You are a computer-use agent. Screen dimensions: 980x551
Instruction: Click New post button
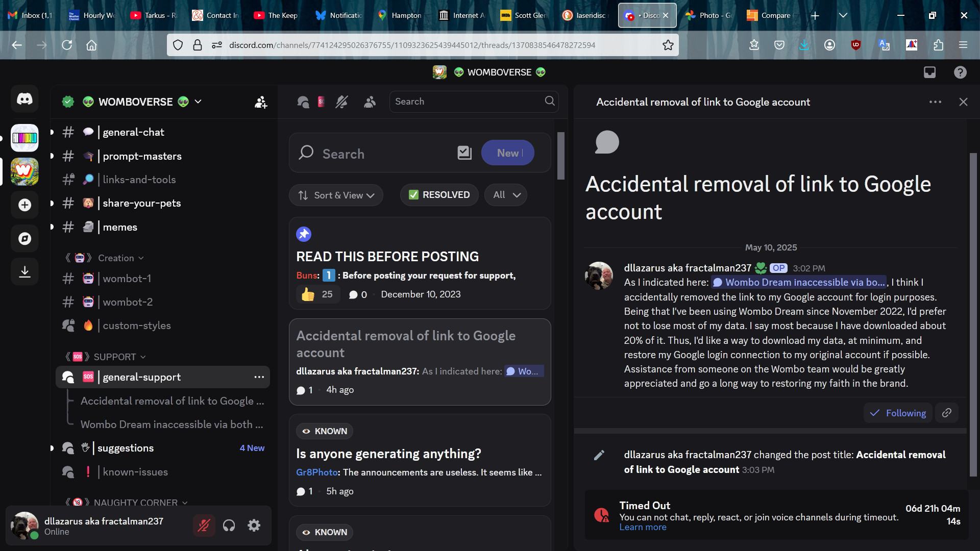click(x=508, y=153)
